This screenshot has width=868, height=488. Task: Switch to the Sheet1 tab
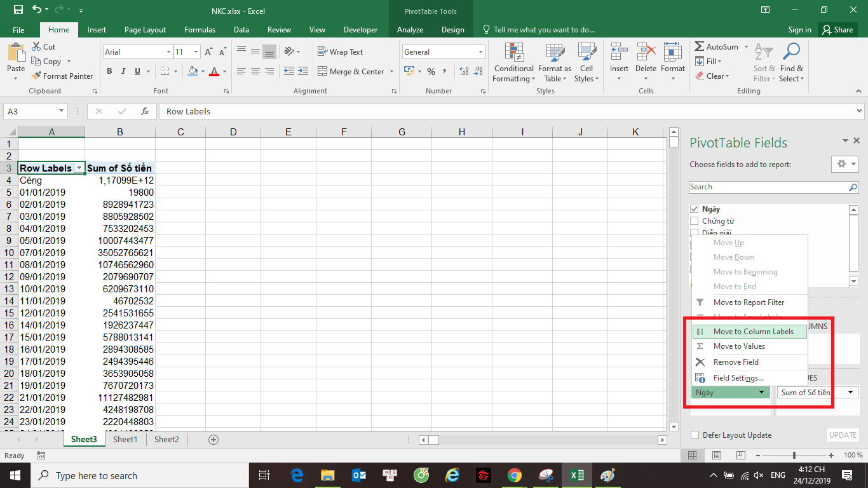point(125,439)
